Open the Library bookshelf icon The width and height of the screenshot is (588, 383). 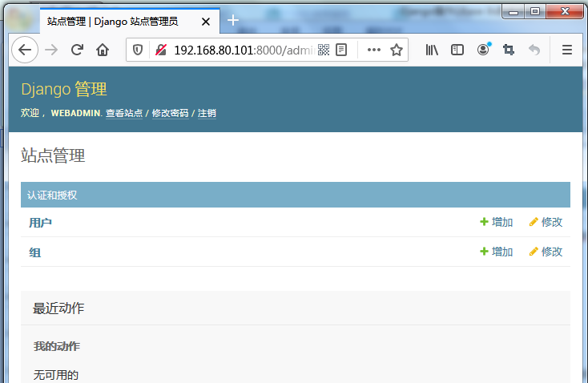coord(432,50)
